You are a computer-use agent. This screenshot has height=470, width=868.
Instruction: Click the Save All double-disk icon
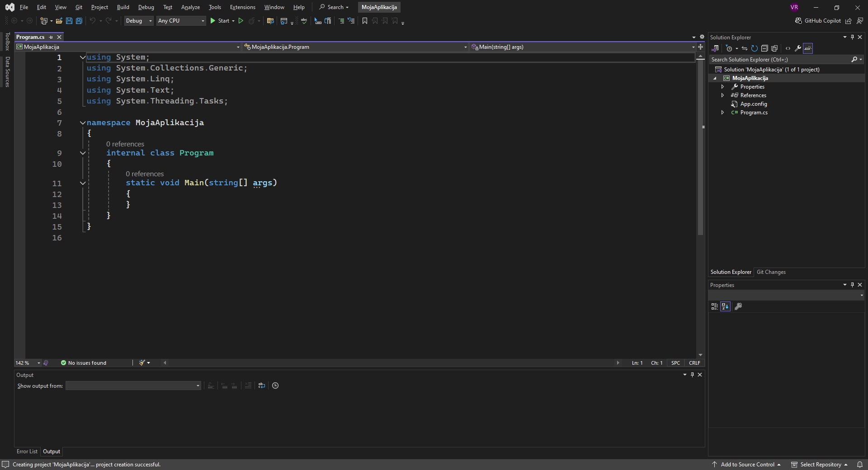[79, 21]
